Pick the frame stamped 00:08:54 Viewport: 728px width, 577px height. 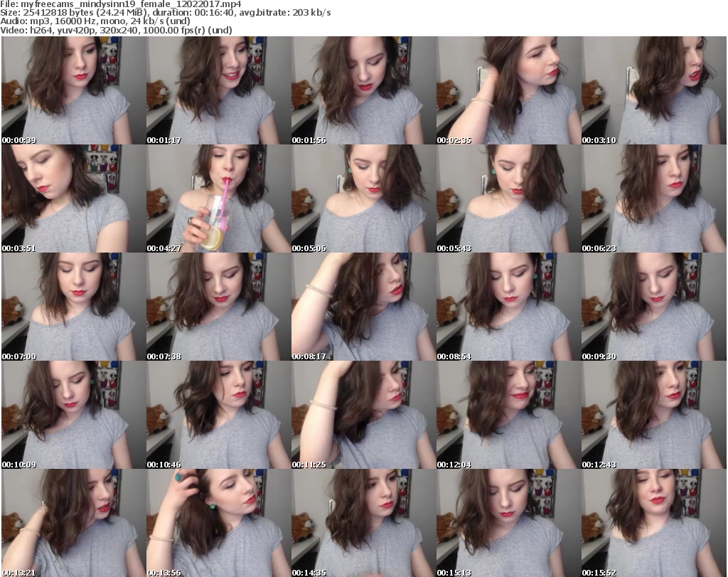(509, 307)
